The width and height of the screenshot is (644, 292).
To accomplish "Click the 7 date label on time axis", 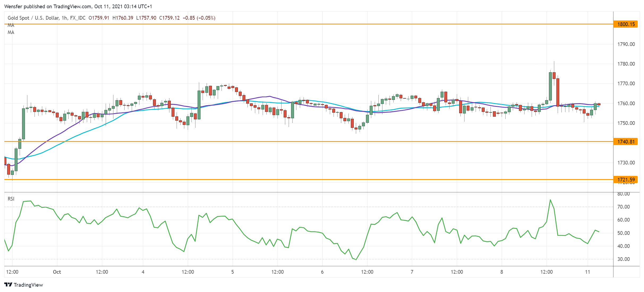I will click(x=412, y=272).
